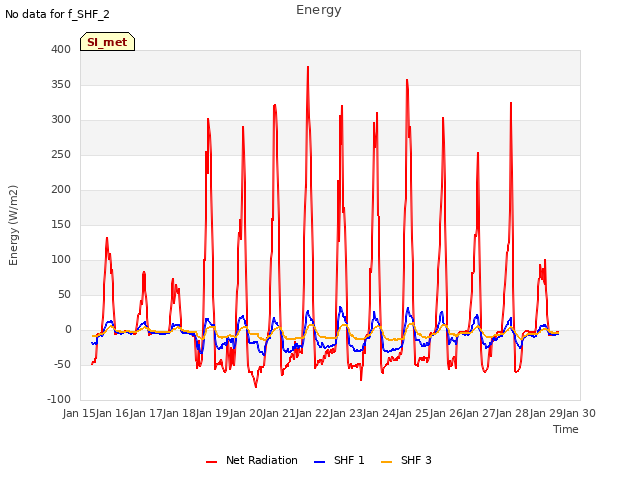Click the Jan 25 x-axis tick label

412,413
